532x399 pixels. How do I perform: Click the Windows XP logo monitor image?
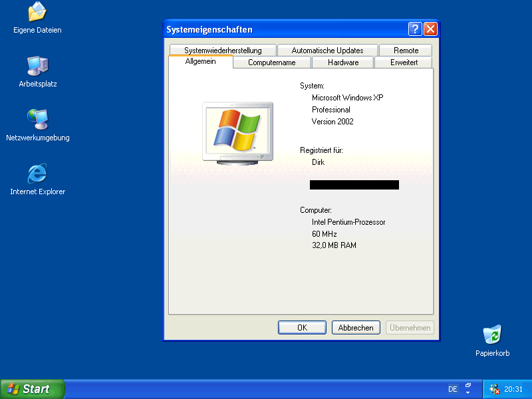pyautogui.click(x=238, y=134)
